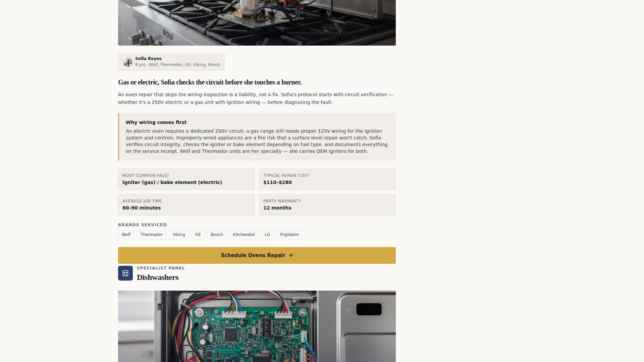Click the Parts Warranty card

[327, 205]
